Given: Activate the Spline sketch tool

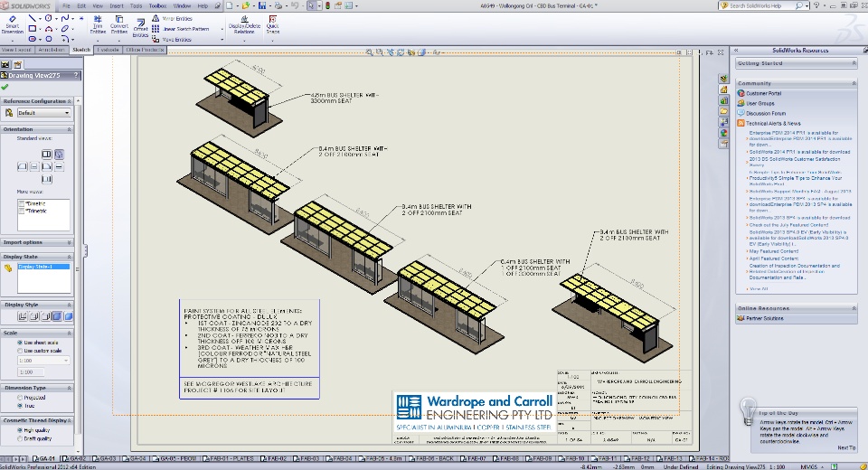Looking at the screenshot, I should click(65, 18).
